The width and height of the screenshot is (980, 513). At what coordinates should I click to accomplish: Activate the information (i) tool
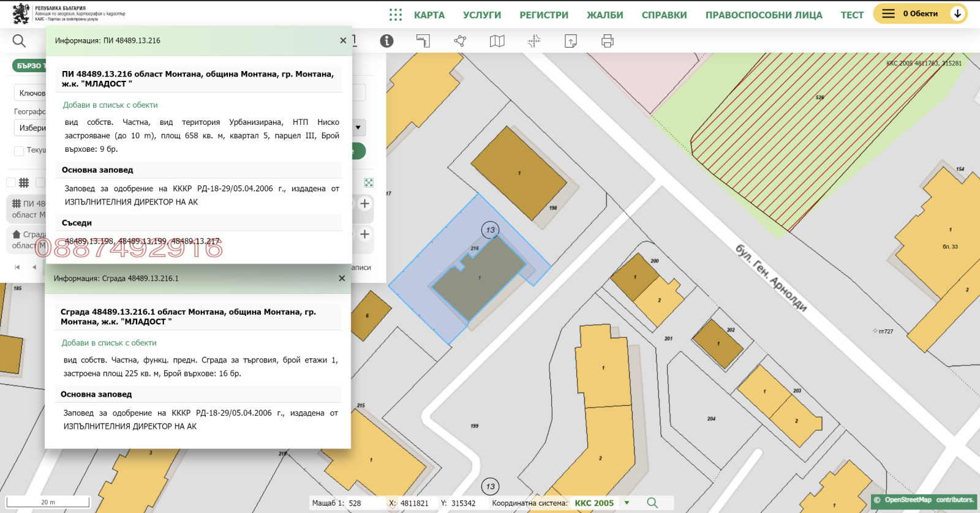click(x=386, y=41)
